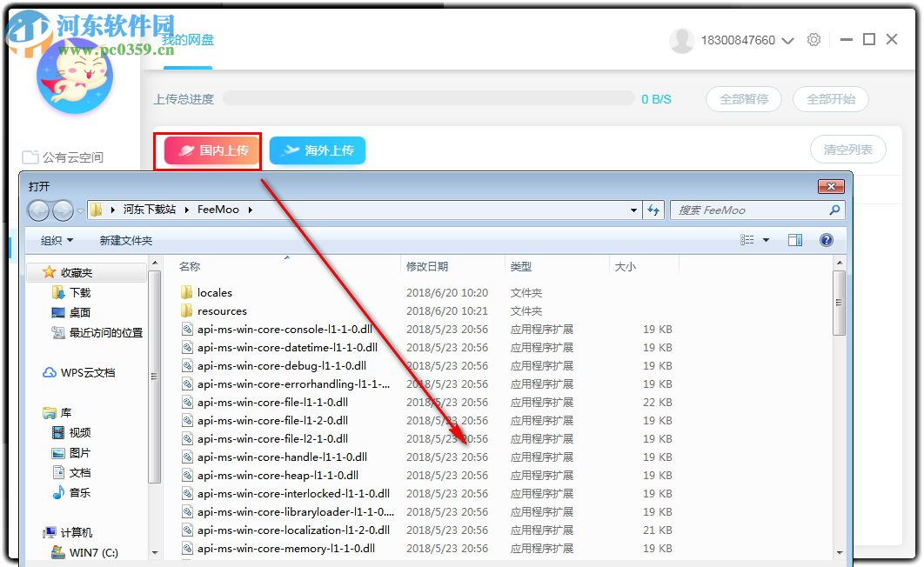Select api-ms-win-core-file-l2-1-0.dll file
This screenshot has height=567, width=924.
click(x=264, y=438)
